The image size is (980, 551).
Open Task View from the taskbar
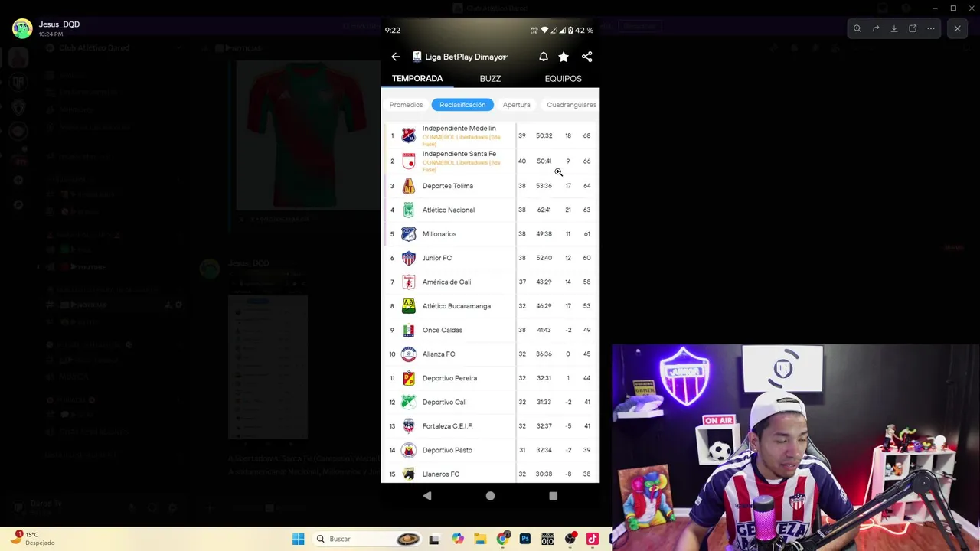click(434, 539)
